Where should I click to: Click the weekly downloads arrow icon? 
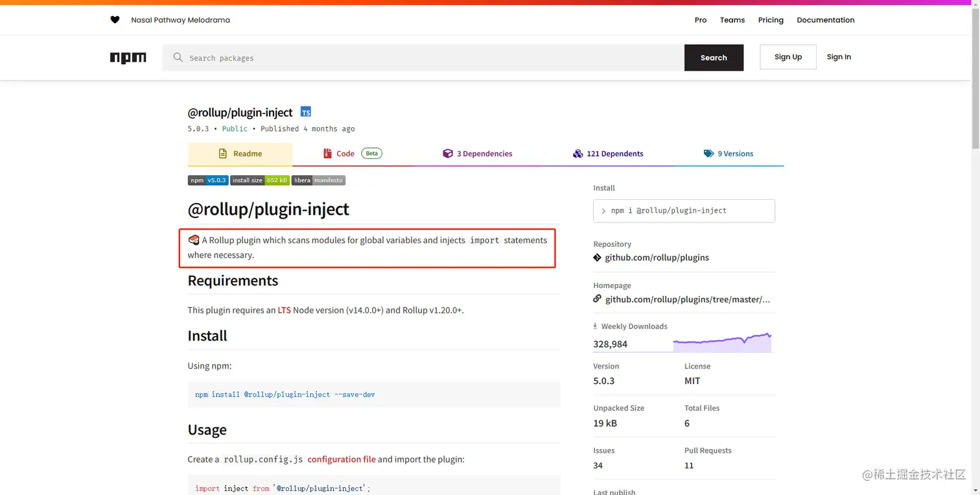[596, 326]
